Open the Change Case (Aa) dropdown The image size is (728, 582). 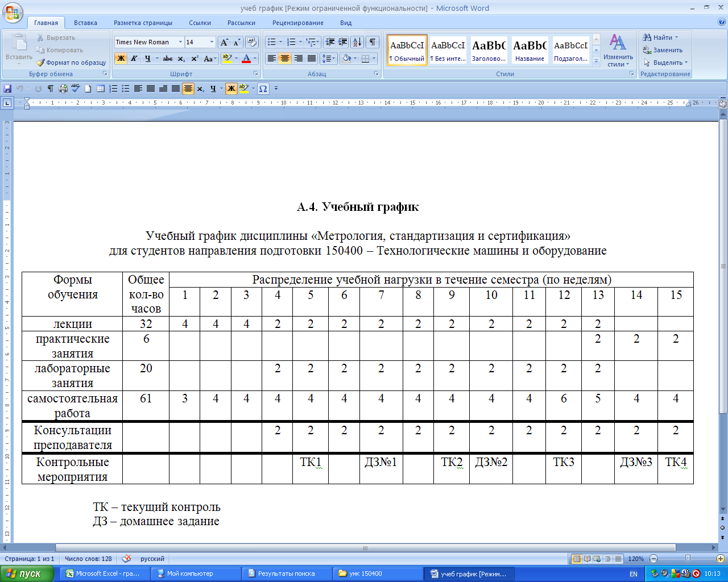point(209,59)
